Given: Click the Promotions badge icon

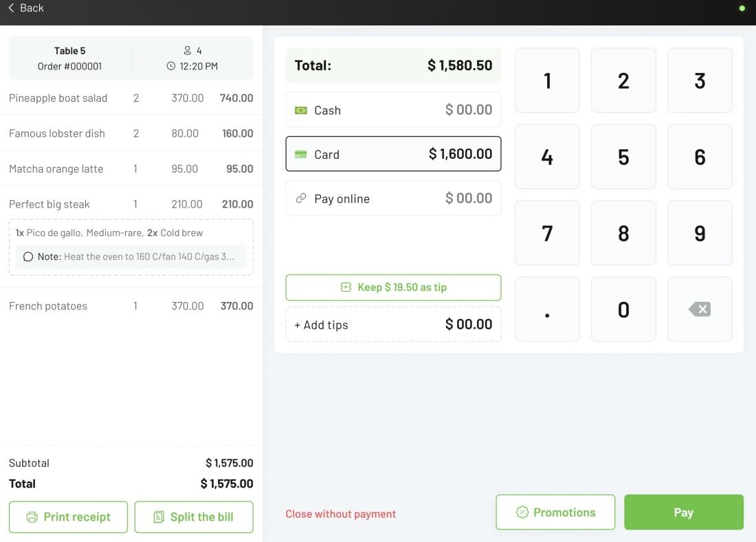Looking at the screenshot, I should 522,512.
